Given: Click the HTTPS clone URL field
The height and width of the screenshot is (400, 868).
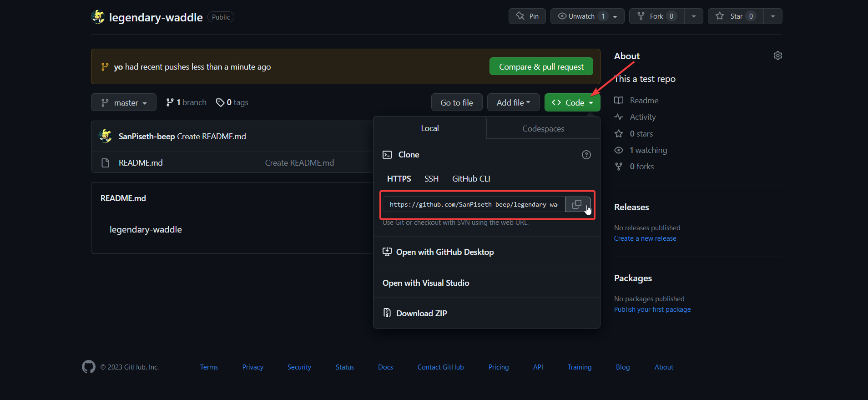Looking at the screenshot, I should tap(474, 204).
